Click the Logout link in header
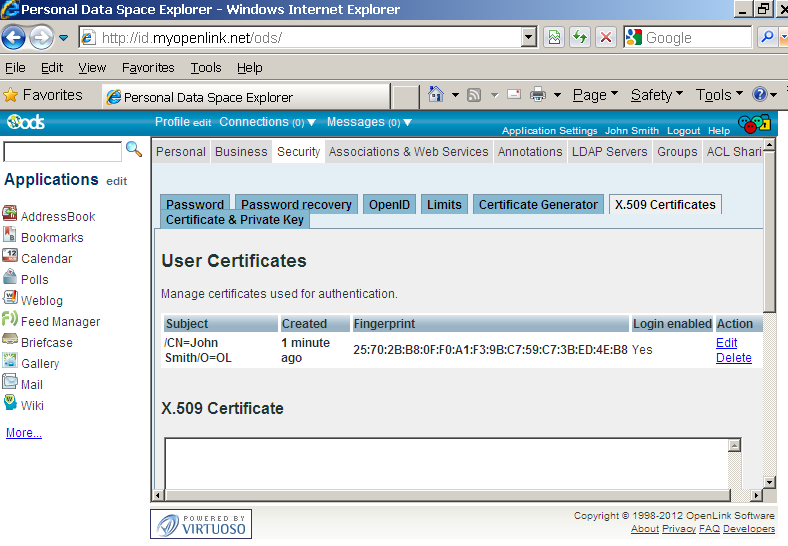This screenshot has width=788, height=546. pyautogui.click(x=683, y=131)
